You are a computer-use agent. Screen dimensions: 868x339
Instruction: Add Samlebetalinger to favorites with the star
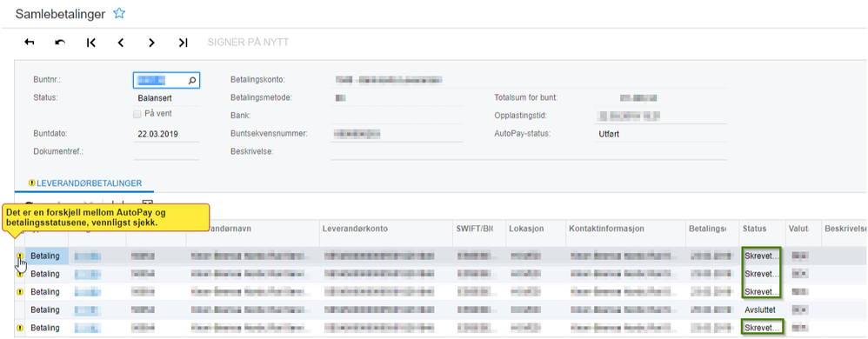pos(119,14)
